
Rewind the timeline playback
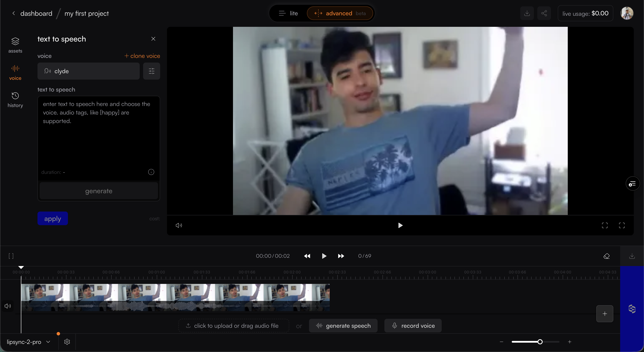(x=307, y=256)
